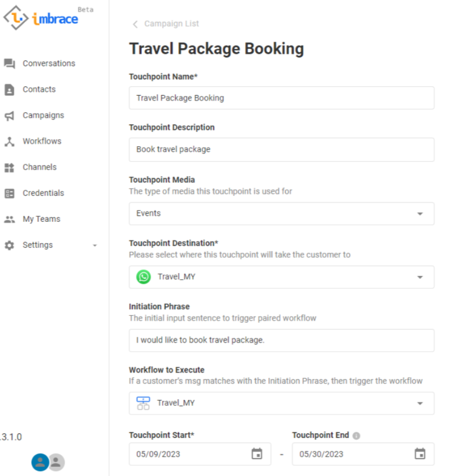The height and width of the screenshot is (476, 459).
Task: Go back to Campaign List
Action: 166,24
